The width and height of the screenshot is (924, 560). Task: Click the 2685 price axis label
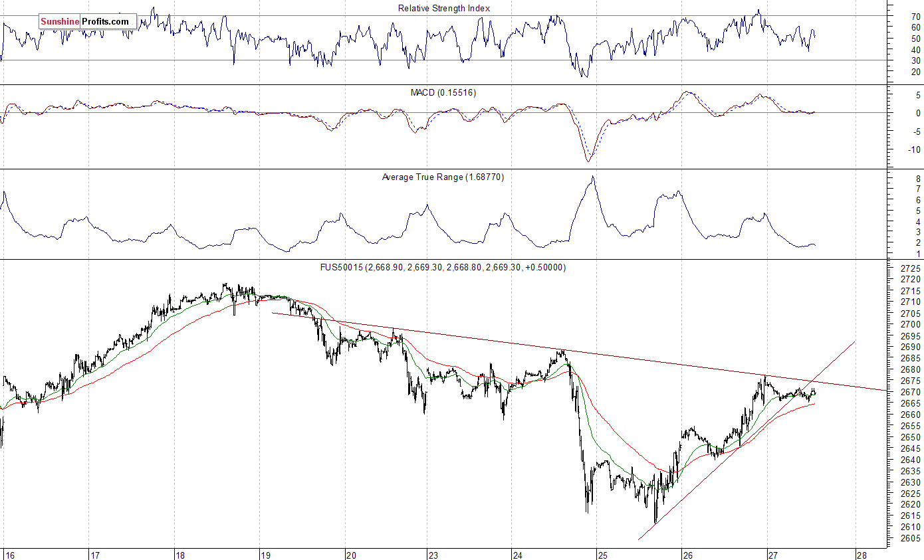(x=911, y=359)
